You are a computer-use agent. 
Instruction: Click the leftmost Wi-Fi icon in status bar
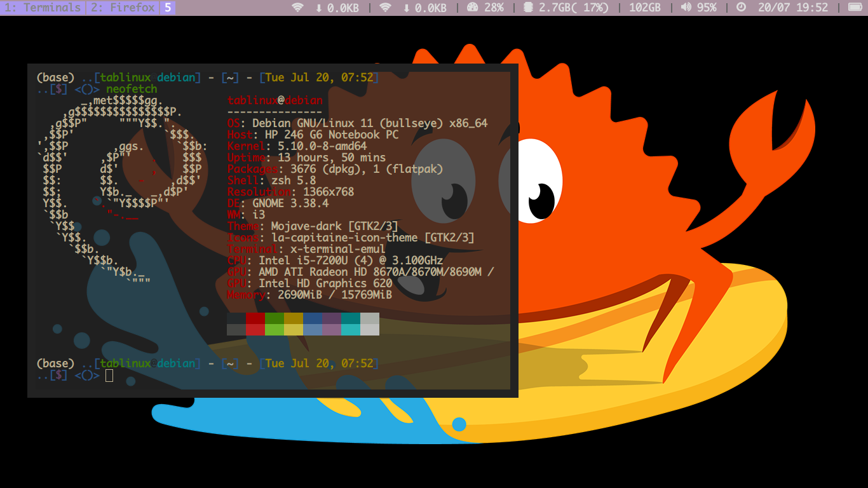click(297, 8)
